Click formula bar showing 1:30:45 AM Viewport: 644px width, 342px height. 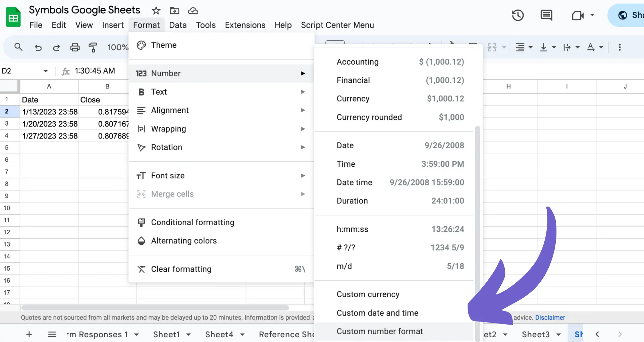pyautogui.click(x=95, y=71)
